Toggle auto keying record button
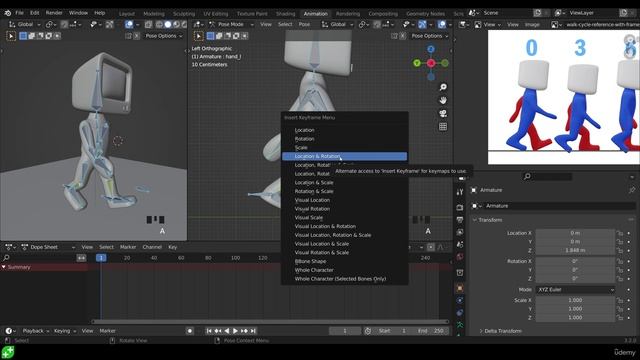640x360 pixels. coord(190,331)
